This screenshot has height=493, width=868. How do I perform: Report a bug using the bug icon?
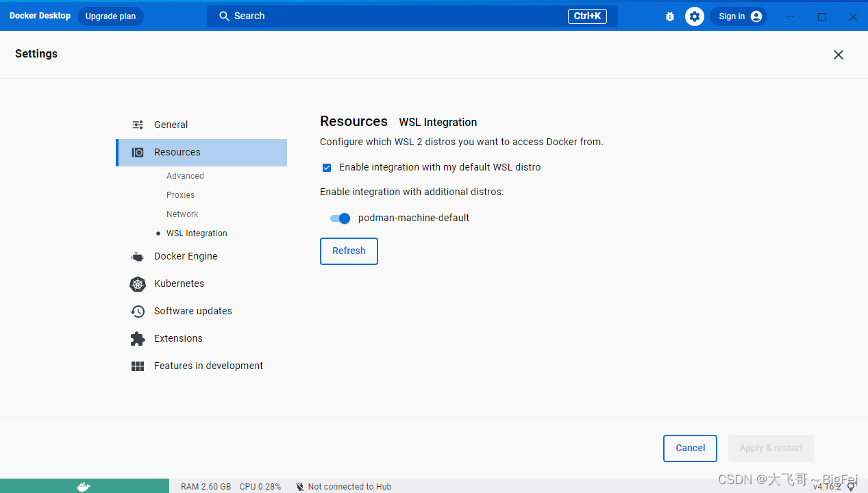pyautogui.click(x=669, y=16)
